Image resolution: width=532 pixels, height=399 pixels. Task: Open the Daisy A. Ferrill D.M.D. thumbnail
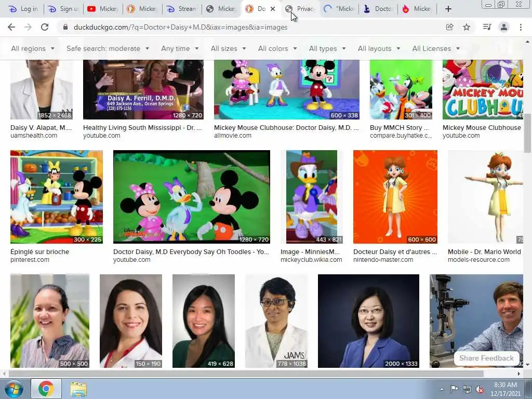[143, 89]
